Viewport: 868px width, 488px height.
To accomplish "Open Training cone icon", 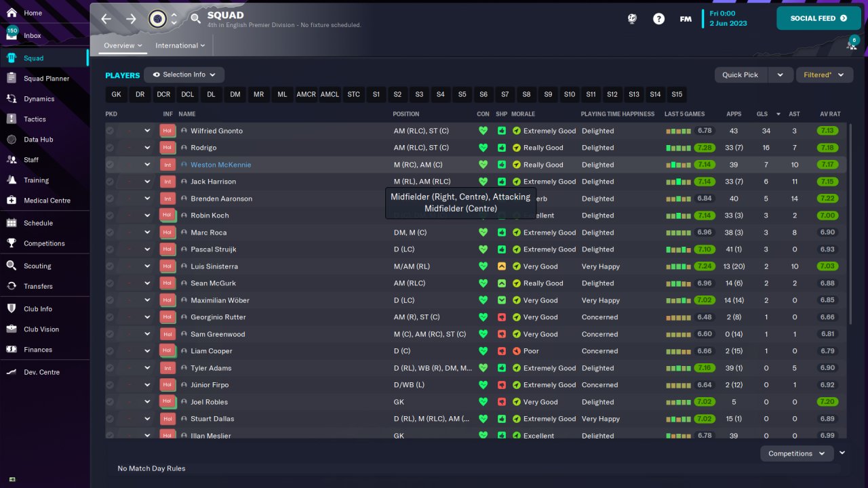I will (12, 180).
